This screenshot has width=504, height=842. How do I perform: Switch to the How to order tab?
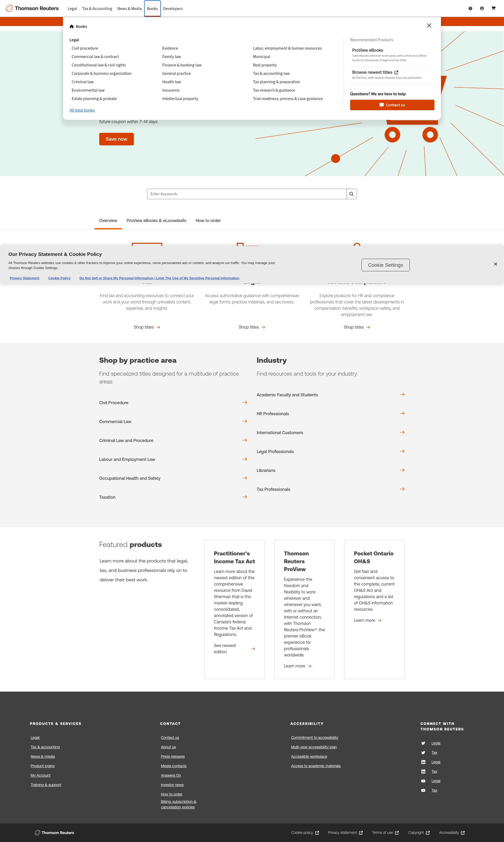[208, 221]
